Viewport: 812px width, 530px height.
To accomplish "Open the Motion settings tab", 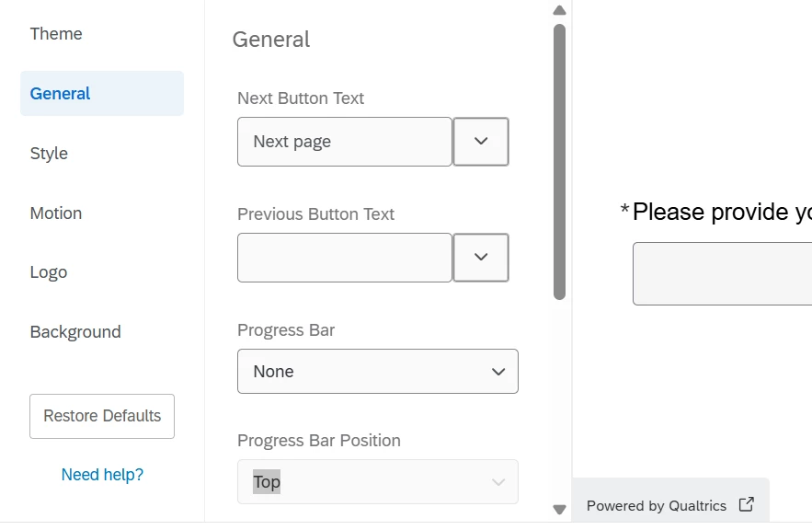I will tap(56, 213).
